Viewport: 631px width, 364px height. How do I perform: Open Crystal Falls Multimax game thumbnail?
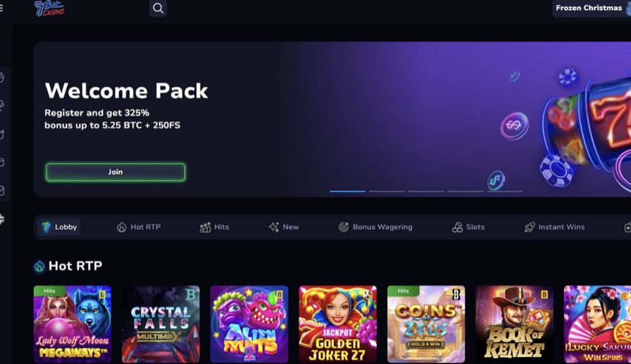pyautogui.click(x=160, y=324)
